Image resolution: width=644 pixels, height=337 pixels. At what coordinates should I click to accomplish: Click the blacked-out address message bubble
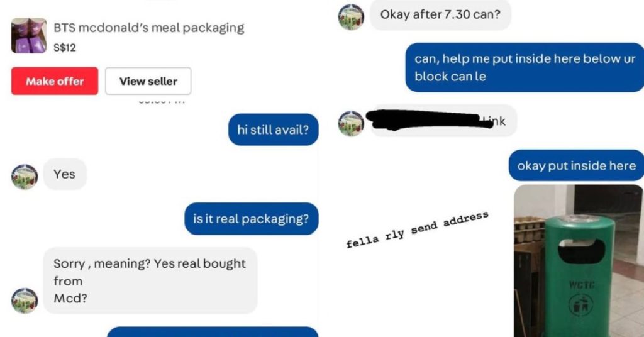click(443, 121)
